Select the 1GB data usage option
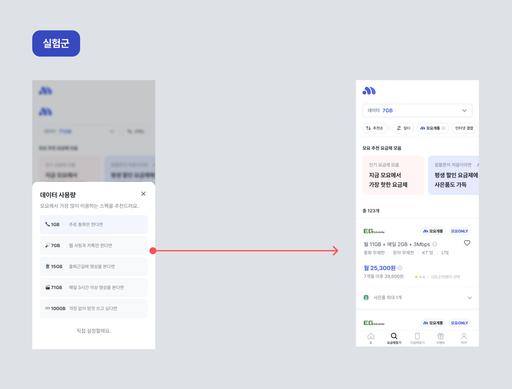The height and width of the screenshot is (389, 512). [x=94, y=224]
